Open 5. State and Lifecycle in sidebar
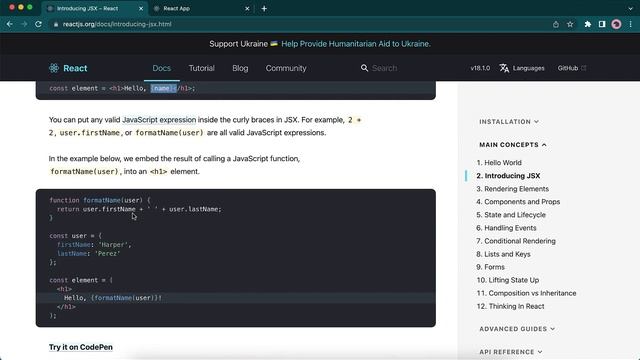 pos(511,215)
